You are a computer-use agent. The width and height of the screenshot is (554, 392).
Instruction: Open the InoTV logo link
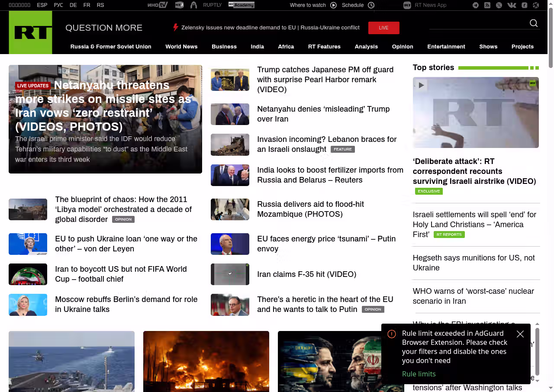tap(158, 5)
